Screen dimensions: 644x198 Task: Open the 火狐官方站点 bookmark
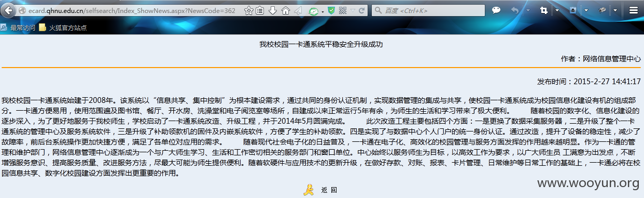63,28
